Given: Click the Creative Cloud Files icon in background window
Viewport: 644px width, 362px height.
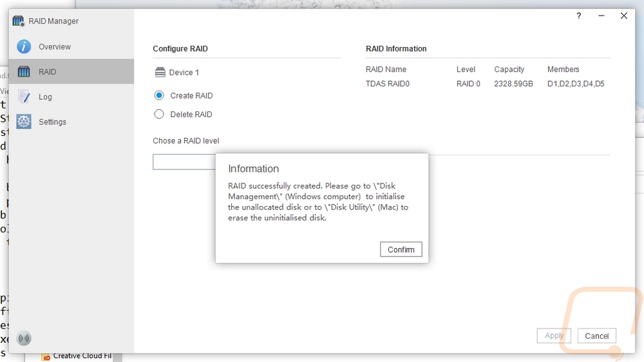Looking at the screenshot, I should pos(46,357).
